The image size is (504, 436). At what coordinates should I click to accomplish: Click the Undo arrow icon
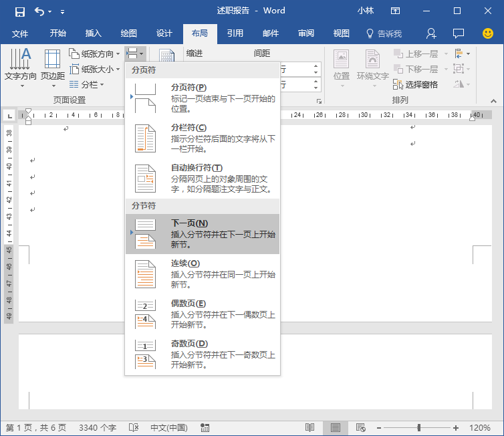click(39, 11)
